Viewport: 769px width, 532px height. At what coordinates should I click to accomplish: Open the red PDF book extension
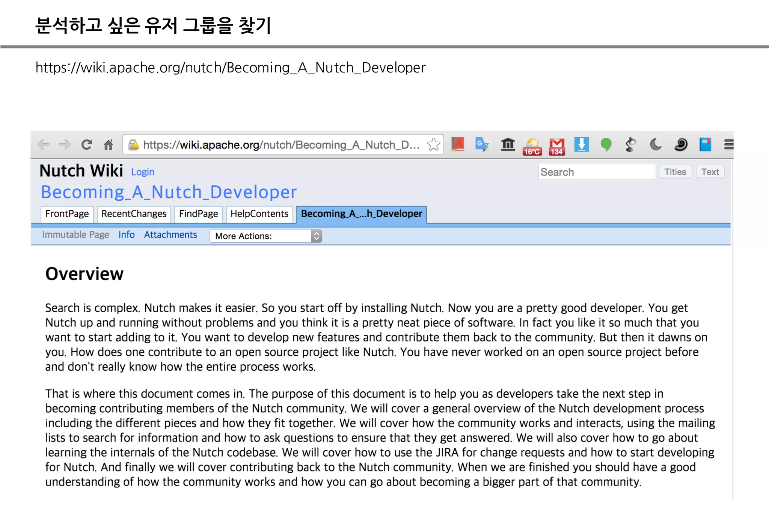458,144
